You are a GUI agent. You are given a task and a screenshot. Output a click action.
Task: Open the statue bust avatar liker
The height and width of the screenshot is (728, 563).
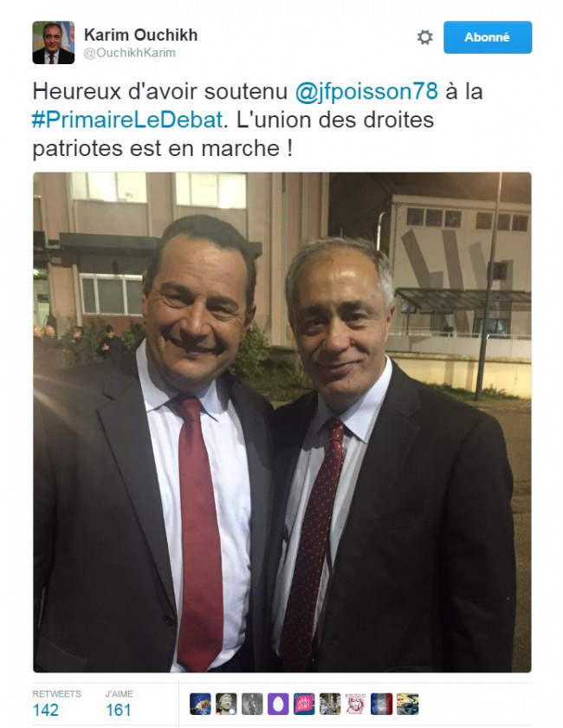(x=226, y=704)
